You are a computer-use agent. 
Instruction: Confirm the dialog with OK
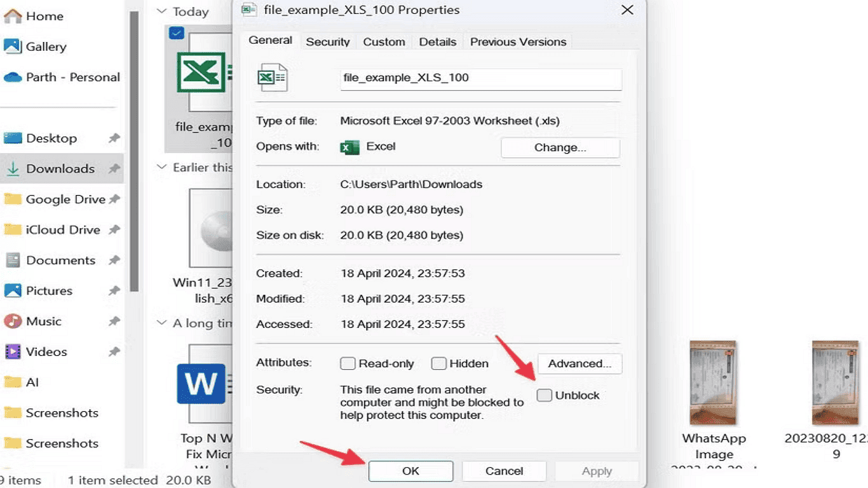point(410,471)
